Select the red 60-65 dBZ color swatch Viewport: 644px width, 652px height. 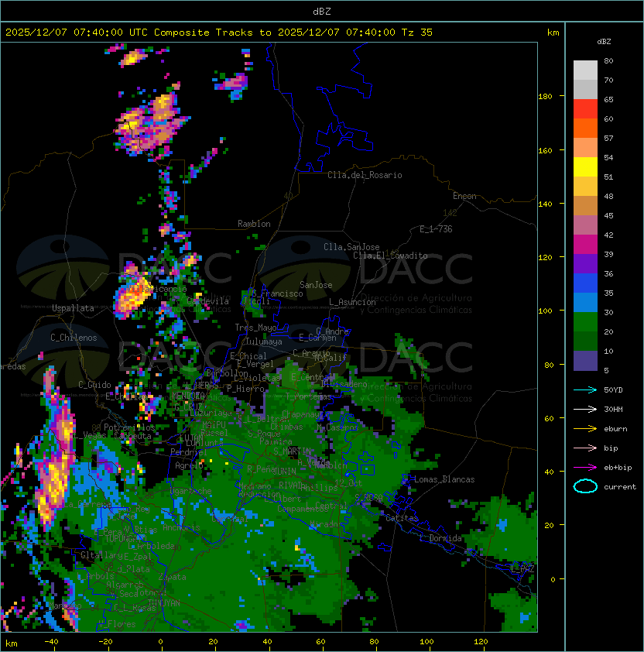pyautogui.click(x=585, y=109)
